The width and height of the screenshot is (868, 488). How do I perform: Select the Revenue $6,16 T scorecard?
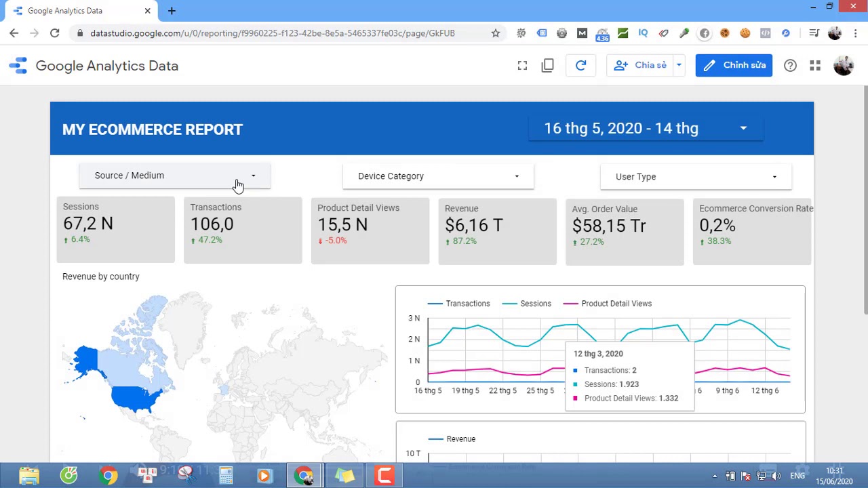(x=497, y=231)
